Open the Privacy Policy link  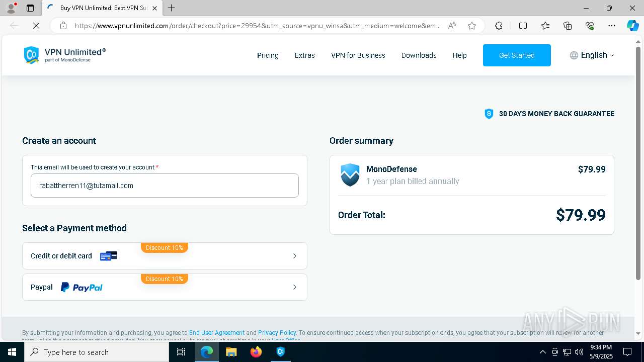277,333
